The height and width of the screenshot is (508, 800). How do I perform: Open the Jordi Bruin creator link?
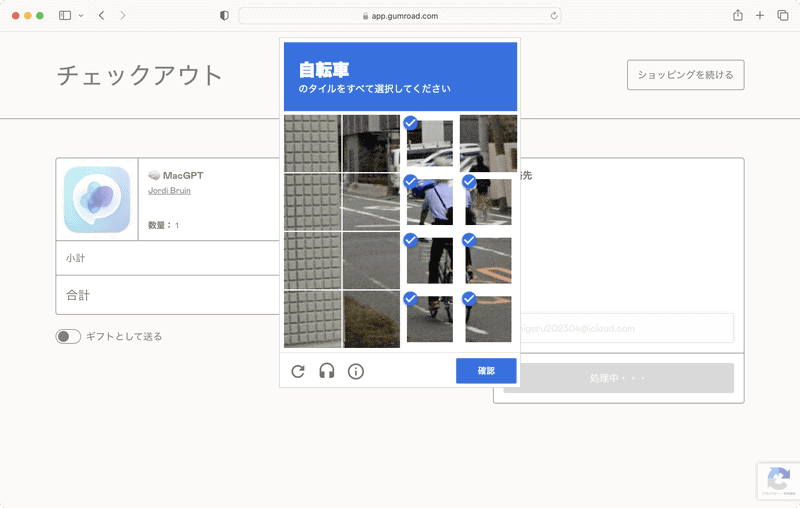(169, 191)
